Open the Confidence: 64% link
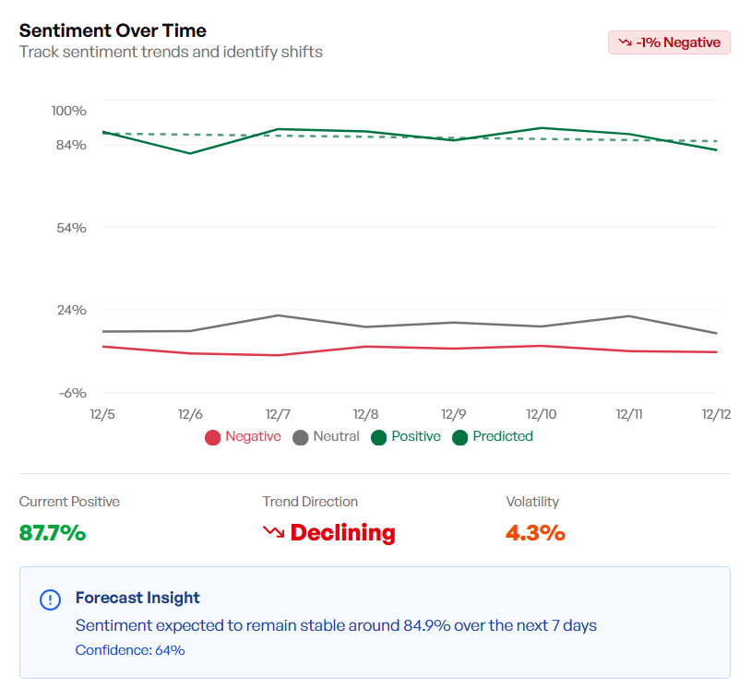Screen dimensions: 751x700 [x=130, y=650]
